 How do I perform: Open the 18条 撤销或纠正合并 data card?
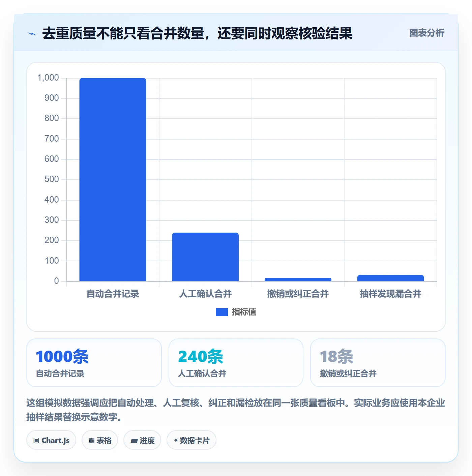(378, 363)
